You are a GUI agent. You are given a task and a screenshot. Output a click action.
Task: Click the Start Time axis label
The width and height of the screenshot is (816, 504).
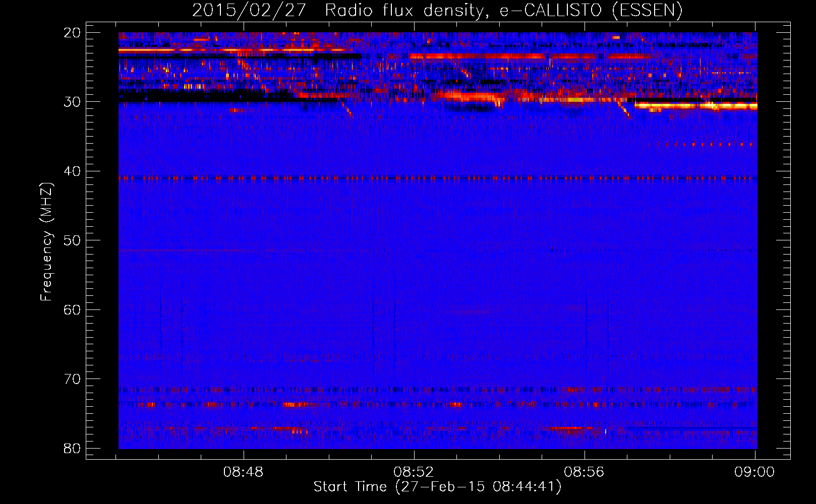437,487
